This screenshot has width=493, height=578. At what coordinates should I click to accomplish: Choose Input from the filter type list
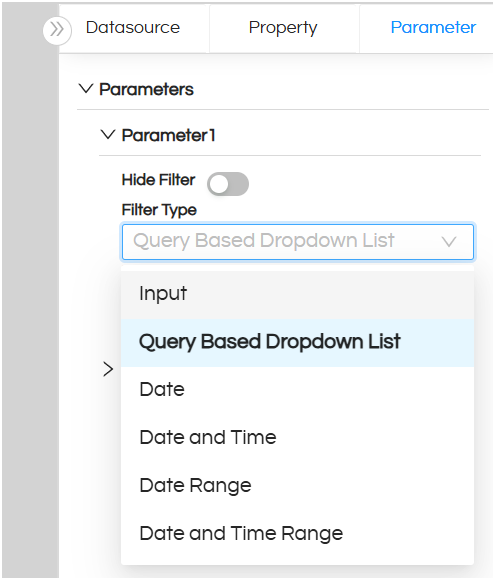pyautogui.click(x=297, y=294)
